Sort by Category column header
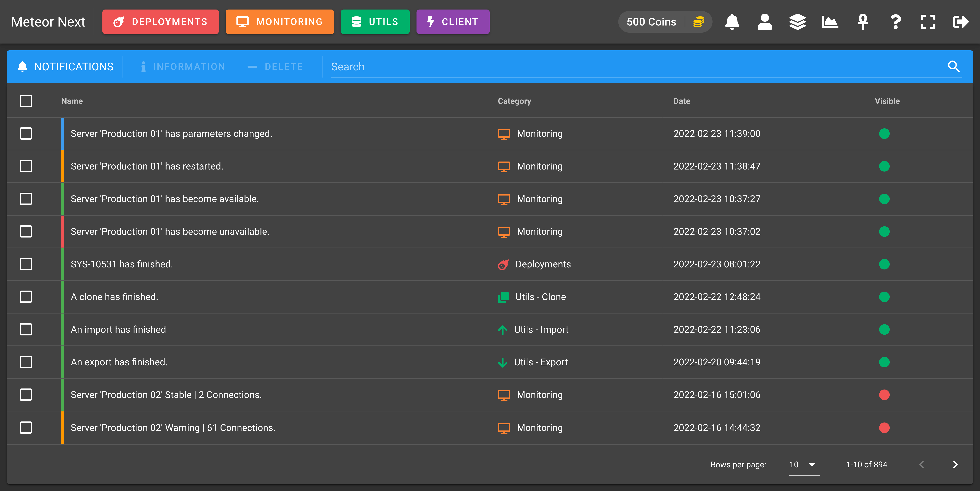This screenshot has width=980, height=491. point(514,101)
